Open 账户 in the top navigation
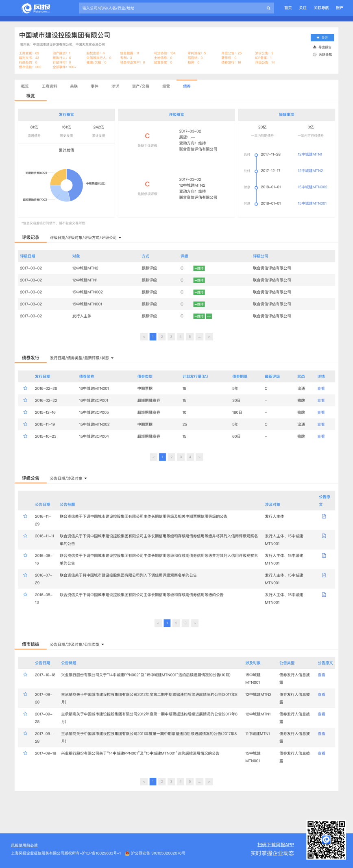This screenshot has width=353, height=868. tap(340, 8)
